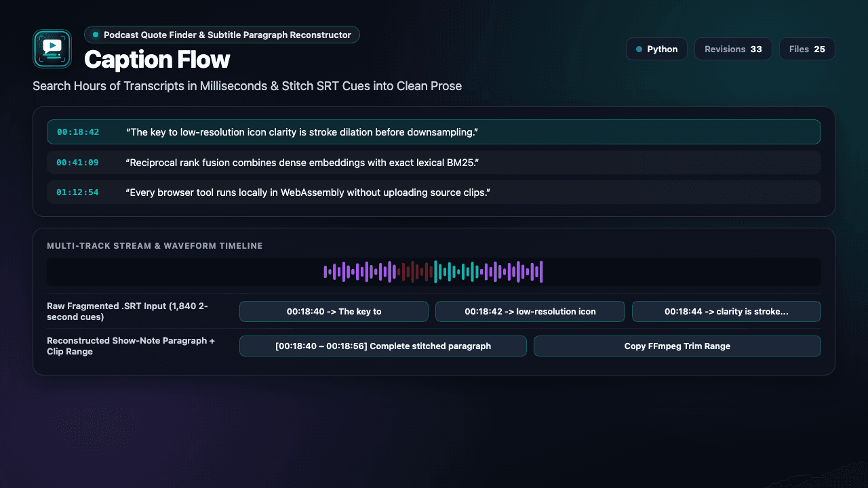This screenshot has height=488, width=868.
Task: Select the WebAssembly browser tool quote row
Action: (434, 192)
